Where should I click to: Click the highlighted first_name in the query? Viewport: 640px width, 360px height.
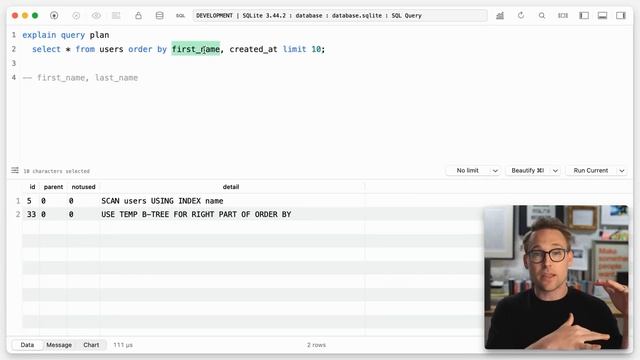(x=196, y=49)
